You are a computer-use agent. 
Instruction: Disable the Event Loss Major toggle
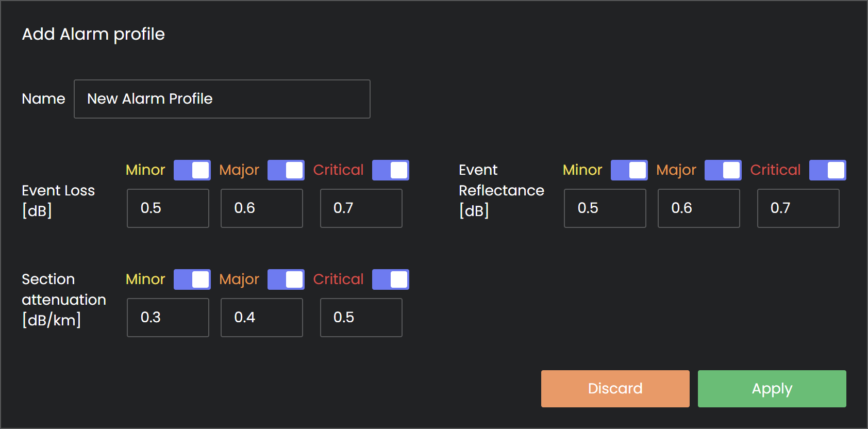pyautogui.click(x=286, y=170)
